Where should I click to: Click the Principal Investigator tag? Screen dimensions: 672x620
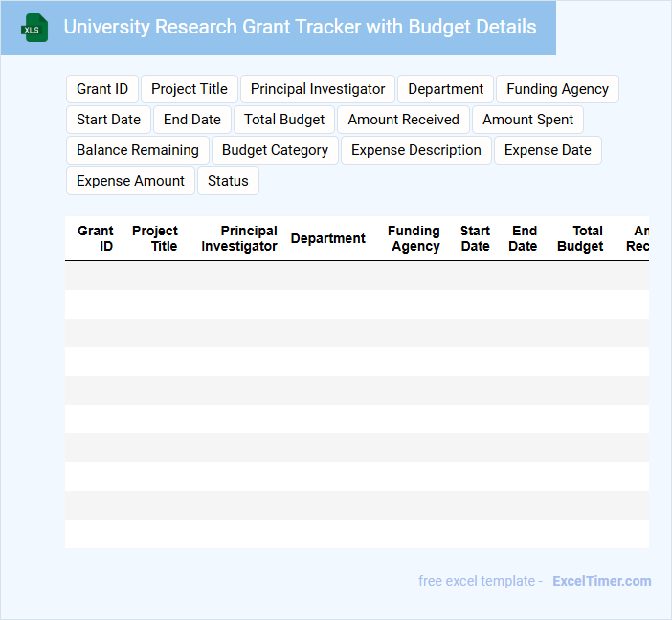point(318,89)
